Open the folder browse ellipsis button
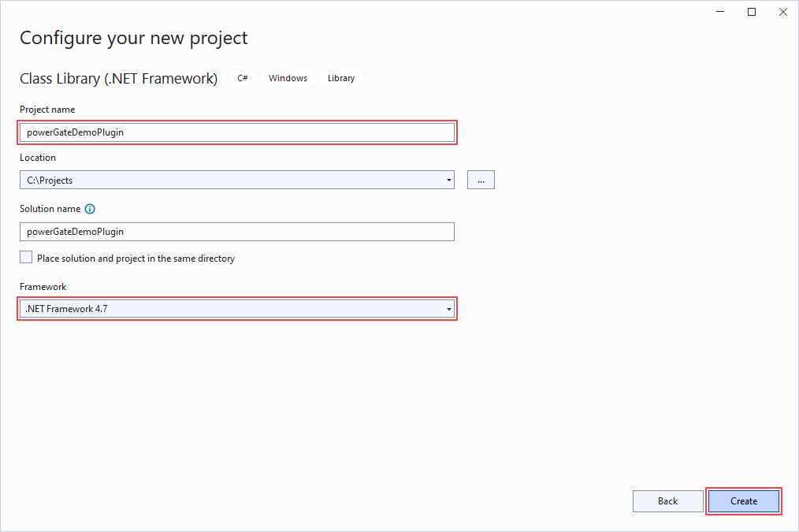The height and width of the screenshot is (532, 799). click(x=481, y=180)
